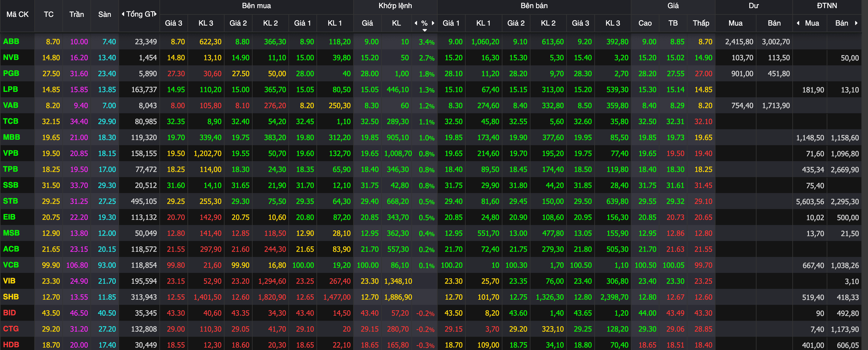Click left arrow before % column header
This screenshot has width=868, height=350.
click(x=416, y=23)
